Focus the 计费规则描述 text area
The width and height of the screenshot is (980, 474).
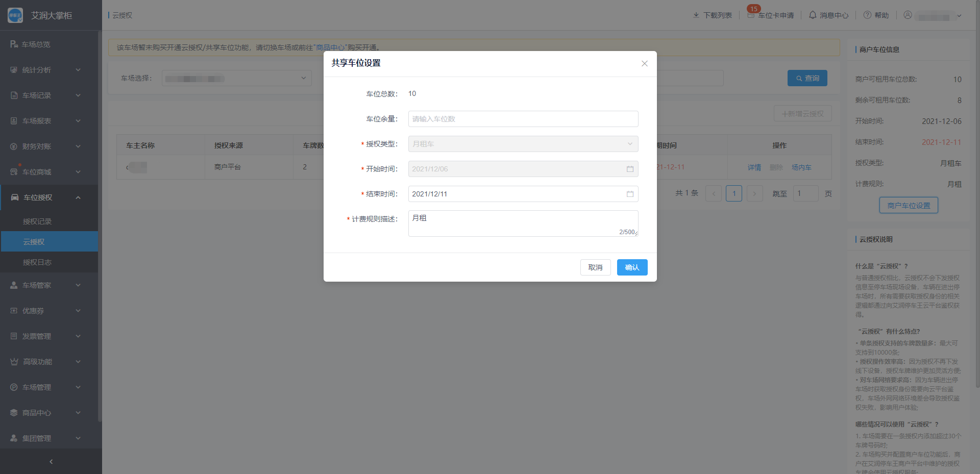click(x=523, y=223)
